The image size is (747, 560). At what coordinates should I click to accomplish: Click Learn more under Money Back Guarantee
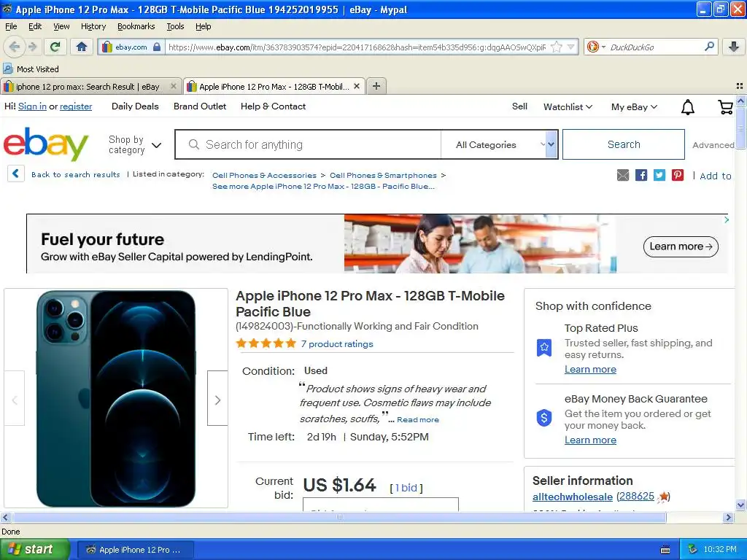click(x=590, y=440)
